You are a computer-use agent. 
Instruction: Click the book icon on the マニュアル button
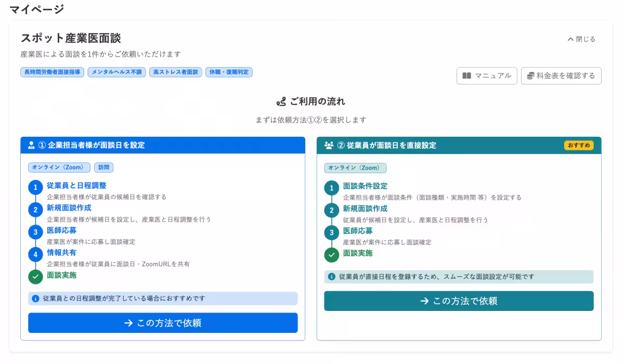[466, 75]
